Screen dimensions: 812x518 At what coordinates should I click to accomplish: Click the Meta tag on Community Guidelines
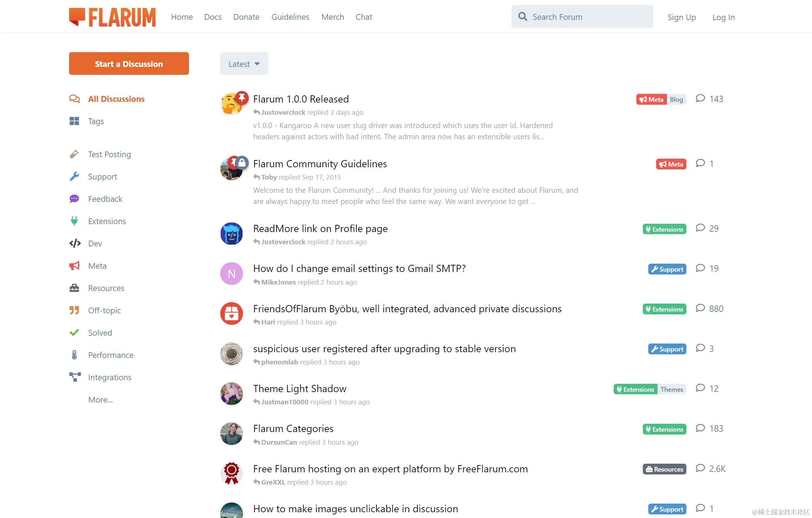click(671, 164)
